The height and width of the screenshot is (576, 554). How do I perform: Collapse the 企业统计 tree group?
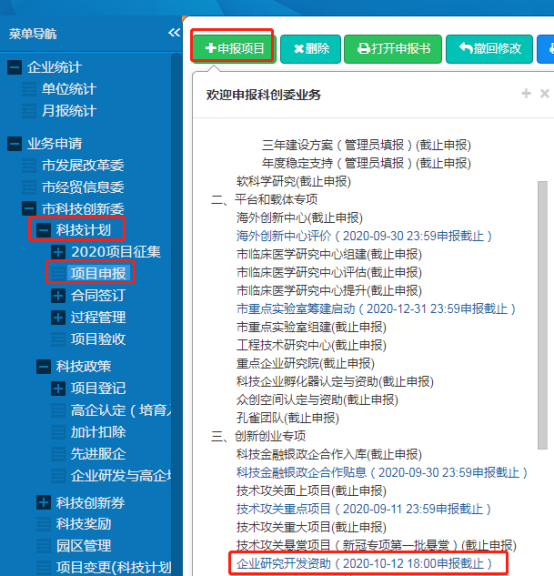click(14, 68)
